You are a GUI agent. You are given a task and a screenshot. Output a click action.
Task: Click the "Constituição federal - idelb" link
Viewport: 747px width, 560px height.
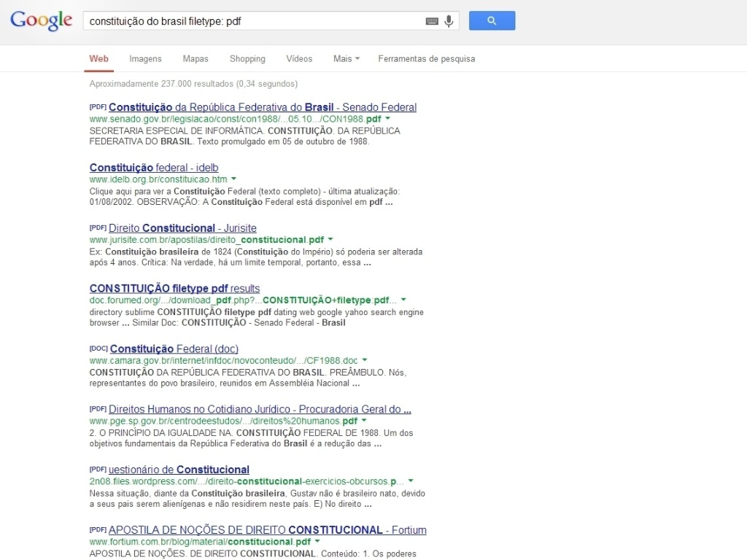pyautogui.click(x=153, y=167)
